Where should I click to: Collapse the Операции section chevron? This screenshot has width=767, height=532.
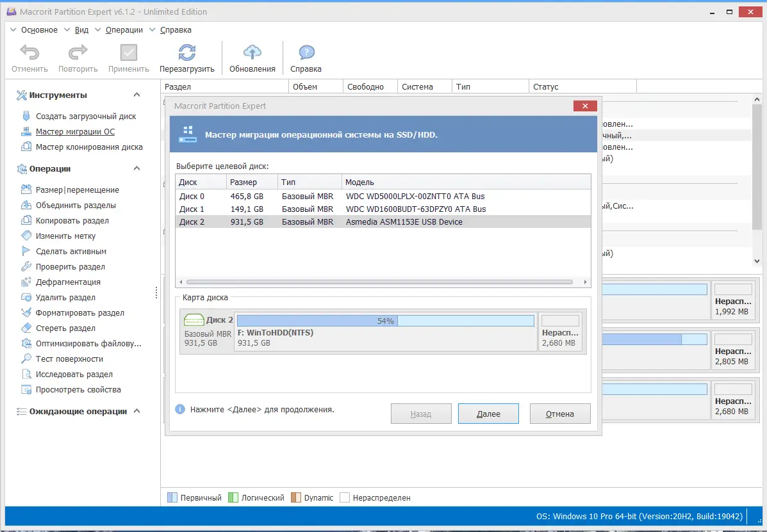[137, 168]
